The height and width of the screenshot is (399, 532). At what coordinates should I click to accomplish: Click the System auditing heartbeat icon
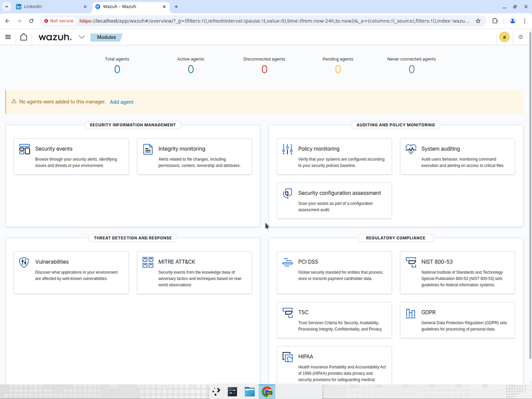point(411,149)
